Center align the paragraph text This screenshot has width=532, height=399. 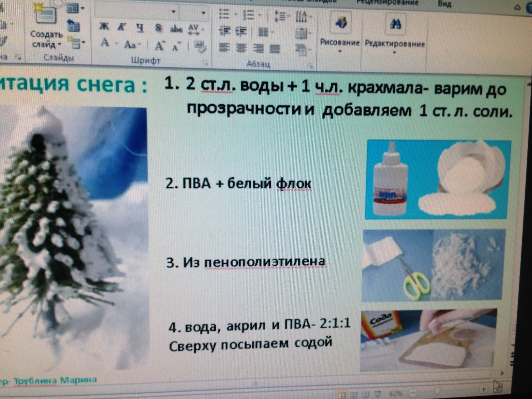point(241,48)
